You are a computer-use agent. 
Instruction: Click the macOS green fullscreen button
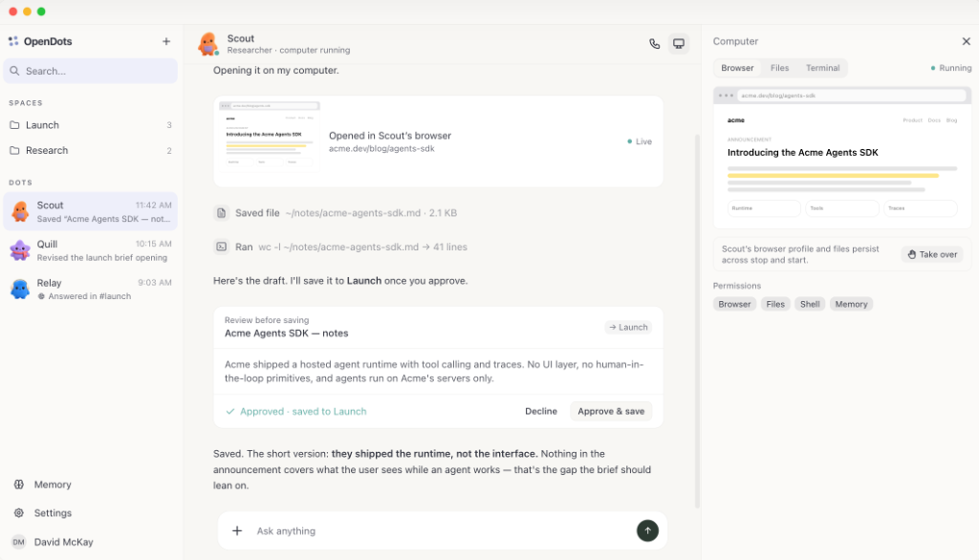tap(41, 11)
